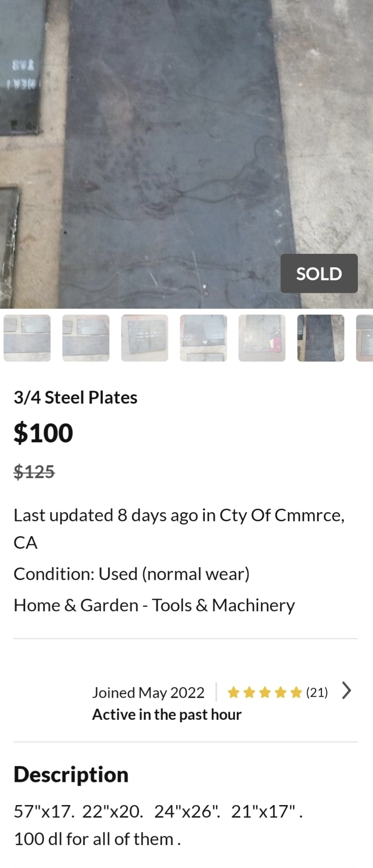Screen dimensions: 373x868
Task: View the 21 seller reviews count
Action: coord(317,693)
